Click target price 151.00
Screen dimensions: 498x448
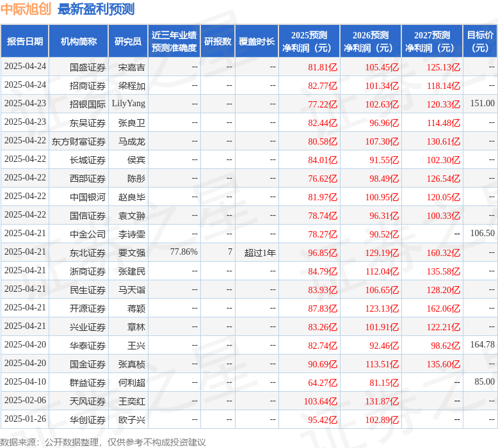[x=483, y=103]
